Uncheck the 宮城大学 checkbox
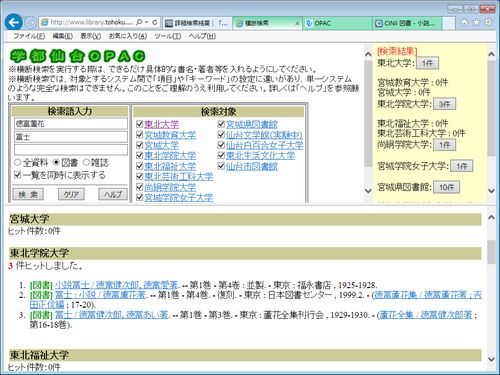500x375 pixels. tap(140, 145)
